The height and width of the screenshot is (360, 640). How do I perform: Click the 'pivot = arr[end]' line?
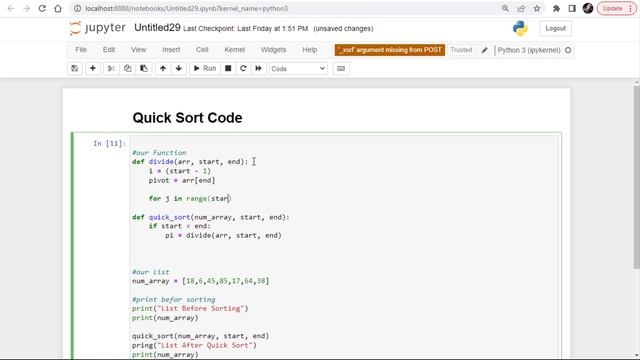coord(182,180)
